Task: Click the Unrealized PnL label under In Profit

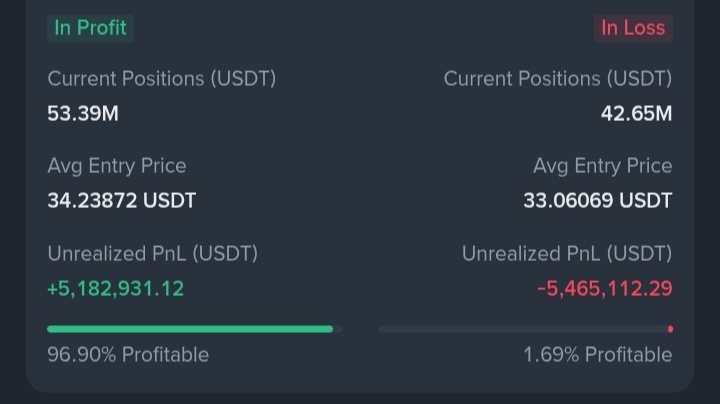Action: point(152,254)
